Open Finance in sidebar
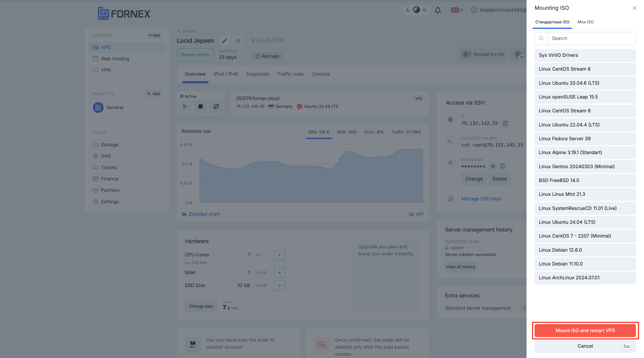This screenshot has height=358, width=644. pos(105,179)
